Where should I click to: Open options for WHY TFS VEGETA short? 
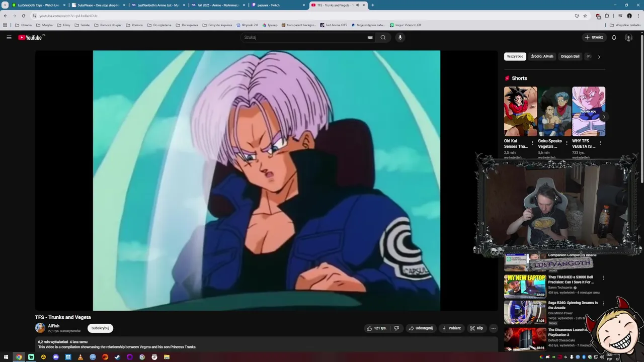click(601, 143)
